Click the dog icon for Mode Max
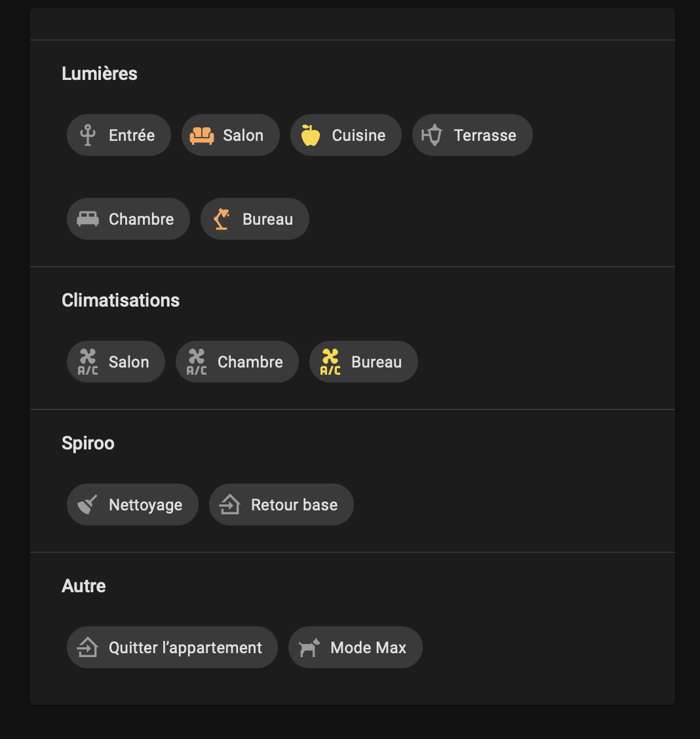Image resolution: width=700 pixels, height=739 pixels. 309,647
